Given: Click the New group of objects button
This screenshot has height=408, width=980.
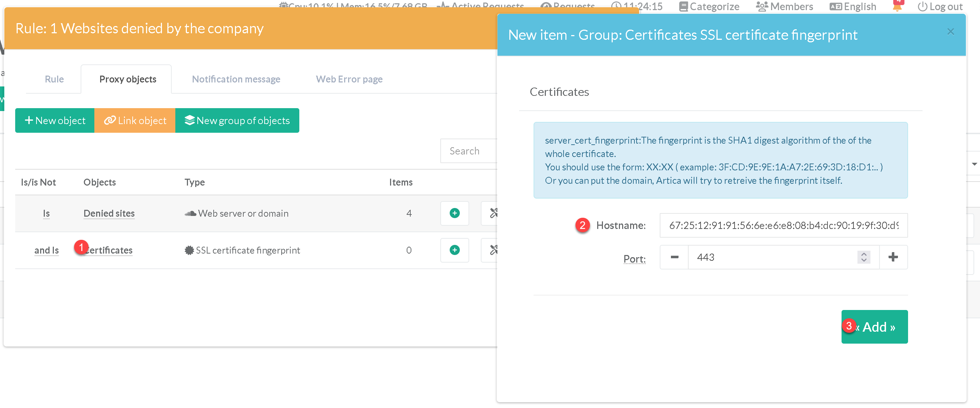Looking at the screenshot, I should [x=237, y=121].
